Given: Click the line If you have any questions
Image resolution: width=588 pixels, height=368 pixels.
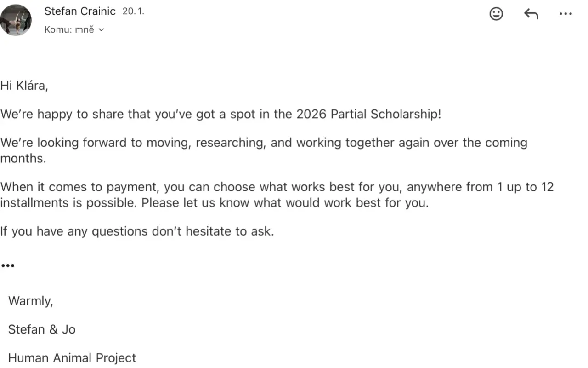Looking at the screenshot, I should tap(137, 231).
